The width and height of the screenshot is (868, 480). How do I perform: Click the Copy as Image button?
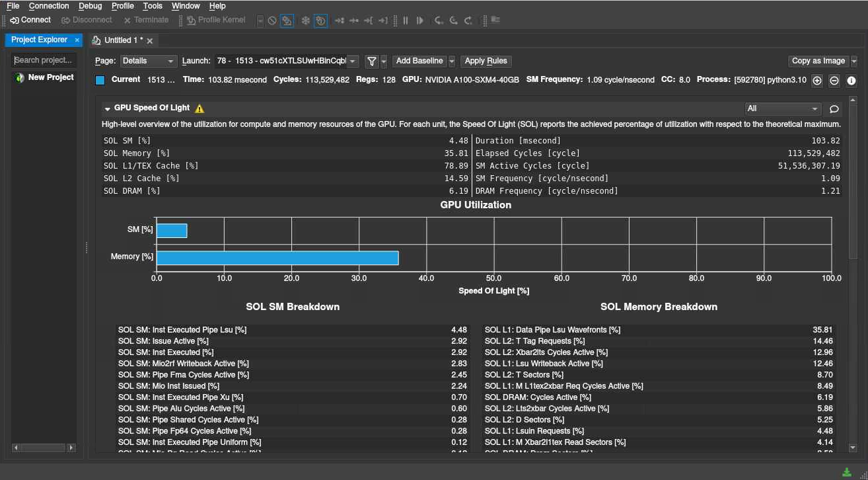click(818, 61)
